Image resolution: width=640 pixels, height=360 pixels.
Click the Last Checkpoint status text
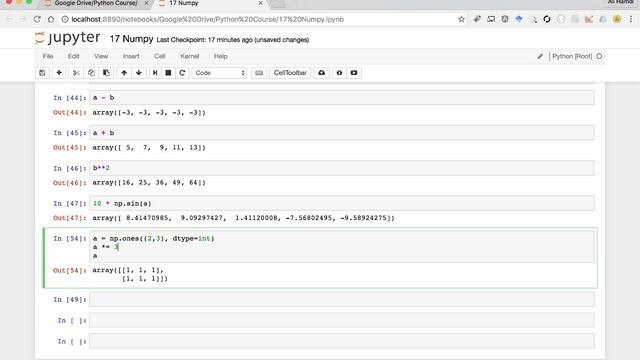tap(233, 40)
